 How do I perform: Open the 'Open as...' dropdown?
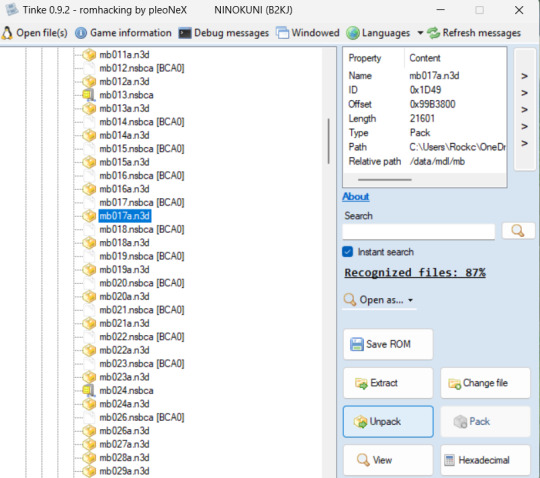(379, 300)
